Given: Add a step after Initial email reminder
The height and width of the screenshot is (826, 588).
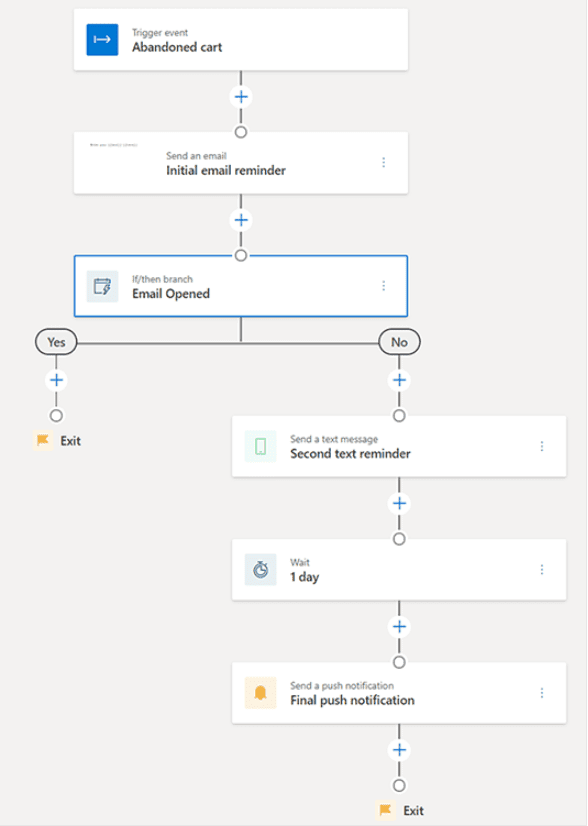Looking at the screenshot, I should (241, 220).
